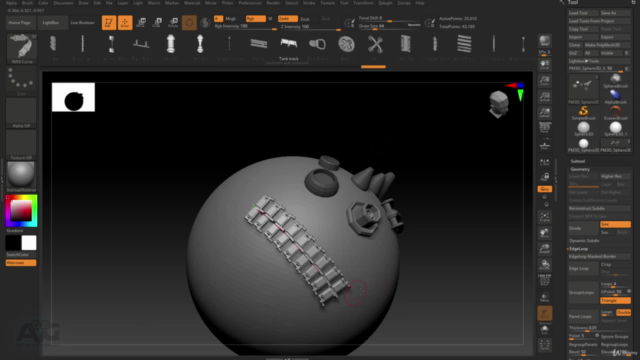Toggle the Smt option beside Divide
The height and width of the screenshot is (360, 640).
point(615,224)
